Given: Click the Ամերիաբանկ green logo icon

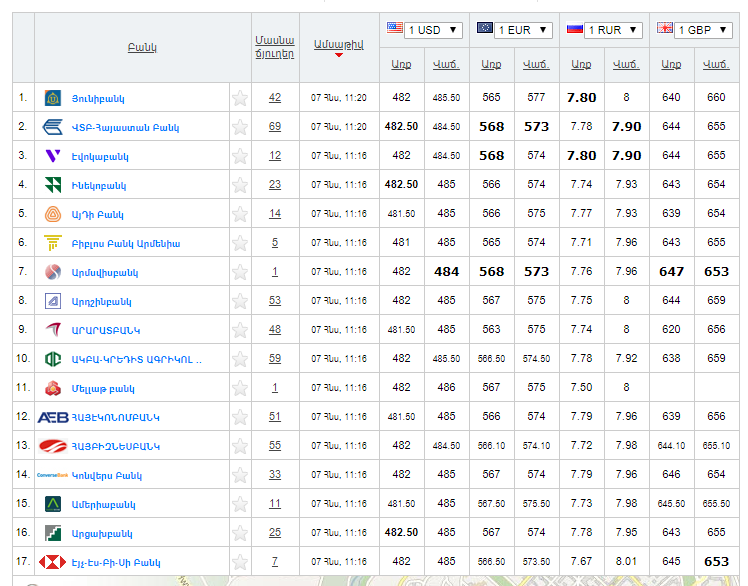Looking at the screenshot, I should pyautogui.click(x=52, y=504).
